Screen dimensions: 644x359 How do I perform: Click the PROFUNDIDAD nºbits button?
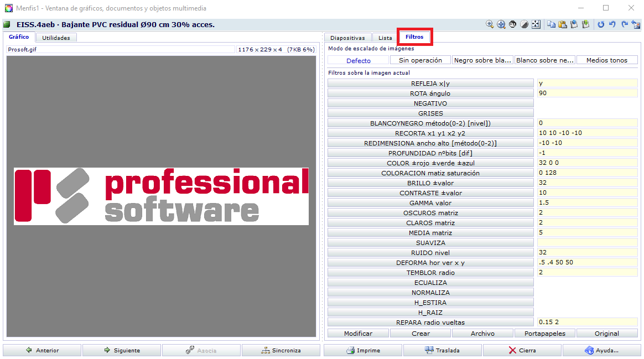point(430,153)
